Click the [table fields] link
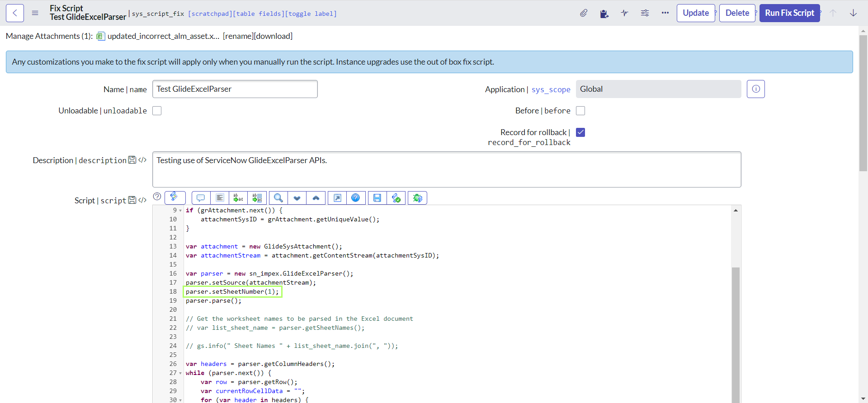868x403 pixels. pyautogui.click(x=259, y=14)
